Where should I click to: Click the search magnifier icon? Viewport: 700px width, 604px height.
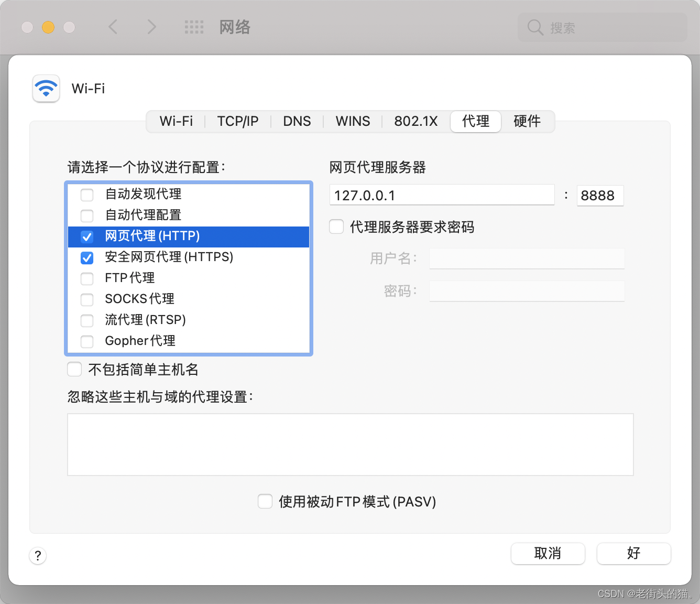pos(535,27)
